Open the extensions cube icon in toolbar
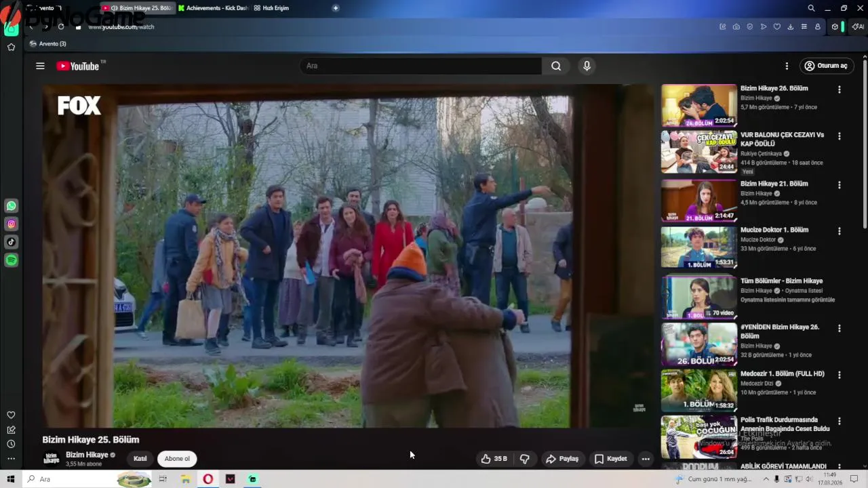Screen dimensions: 868x488 (x=835, y=26)
